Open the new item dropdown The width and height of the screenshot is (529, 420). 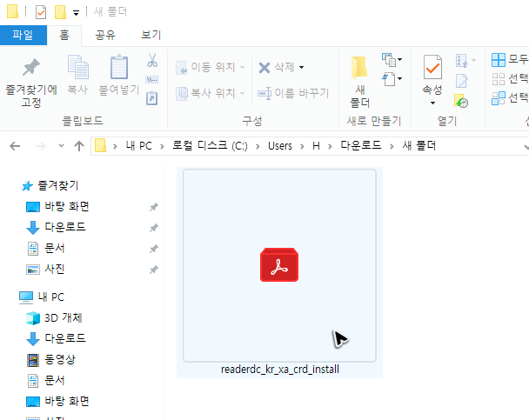[x=392, y=60]
